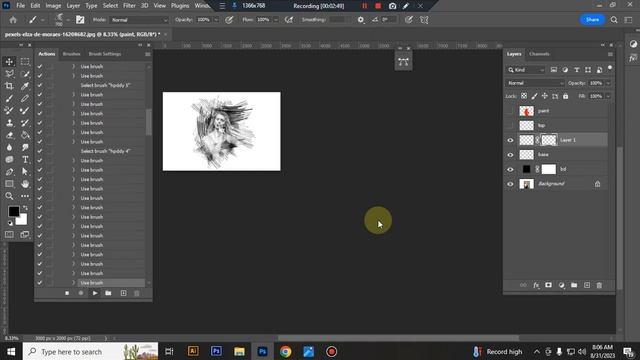Begin recording in the Actions panel
This screenshot has height=360, width=640.
click(x=81, y=293)
